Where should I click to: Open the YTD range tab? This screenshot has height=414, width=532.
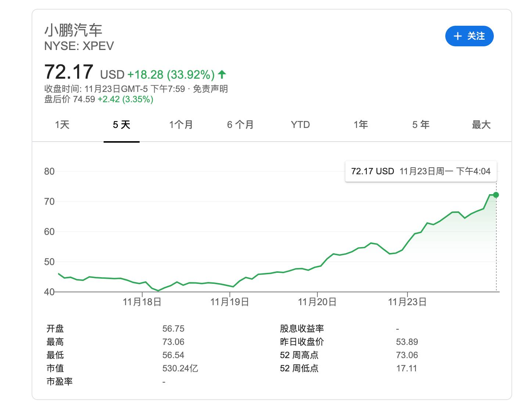(x=300, y=125)
